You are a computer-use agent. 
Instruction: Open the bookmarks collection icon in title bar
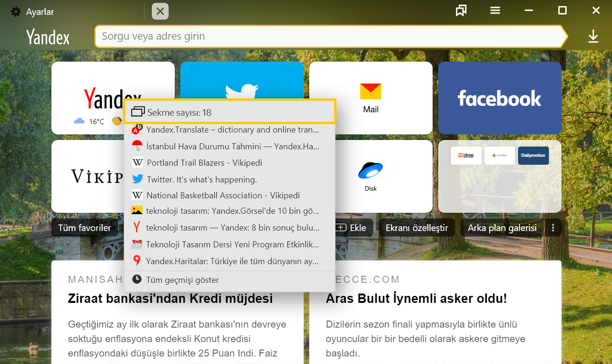(x=461, y=10)
